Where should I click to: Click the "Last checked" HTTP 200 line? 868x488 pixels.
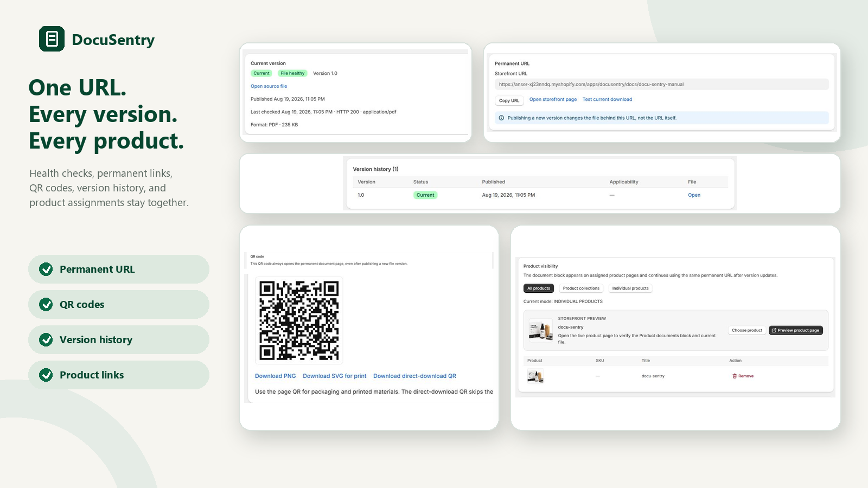(323, 112)
